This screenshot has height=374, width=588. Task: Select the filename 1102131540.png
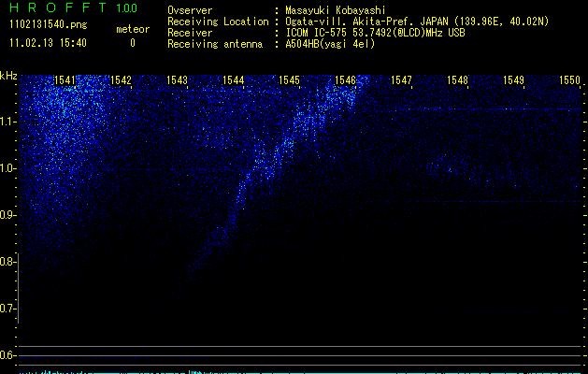[49, 25]
